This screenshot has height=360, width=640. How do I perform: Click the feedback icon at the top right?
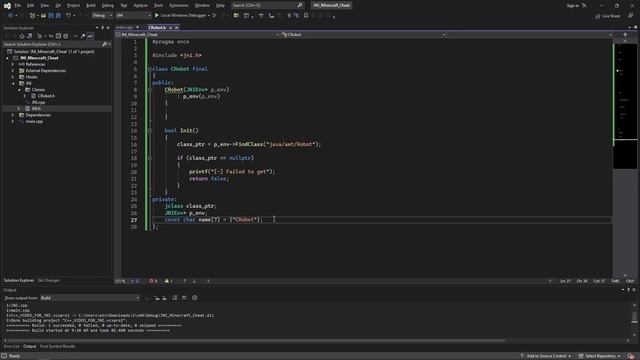[x=631, y=16]
